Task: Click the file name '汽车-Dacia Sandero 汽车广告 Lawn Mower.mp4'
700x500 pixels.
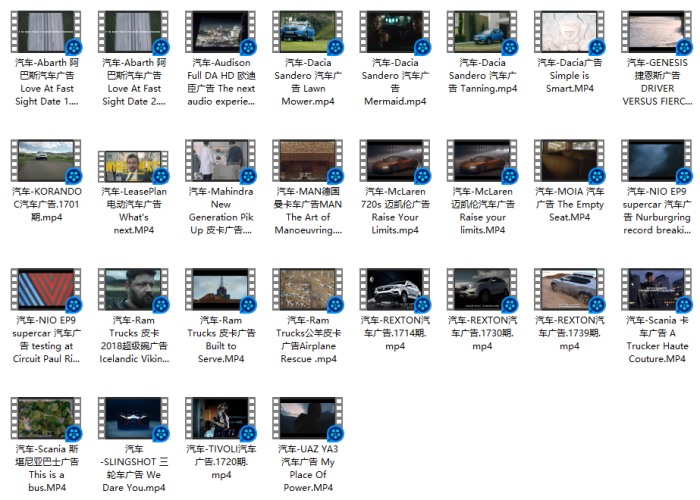Action: click(x=308, y=82)
